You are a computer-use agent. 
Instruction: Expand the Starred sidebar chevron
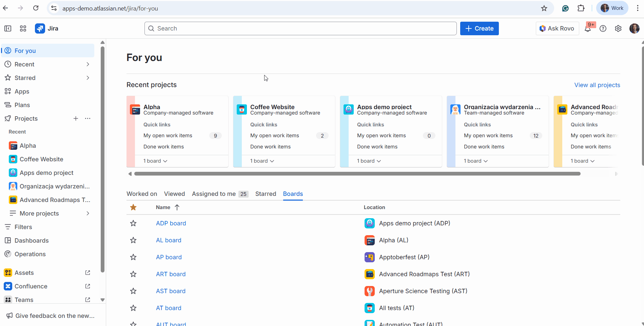(88, 78)
